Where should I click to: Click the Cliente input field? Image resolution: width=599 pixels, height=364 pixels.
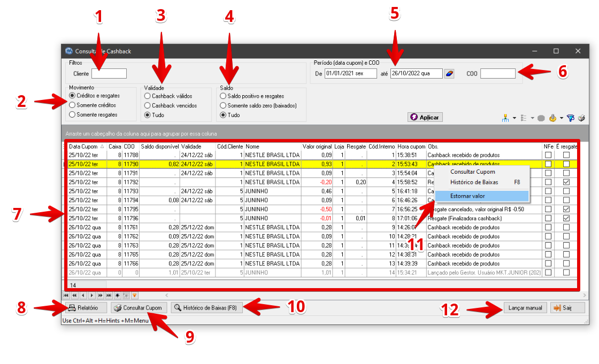109,74
